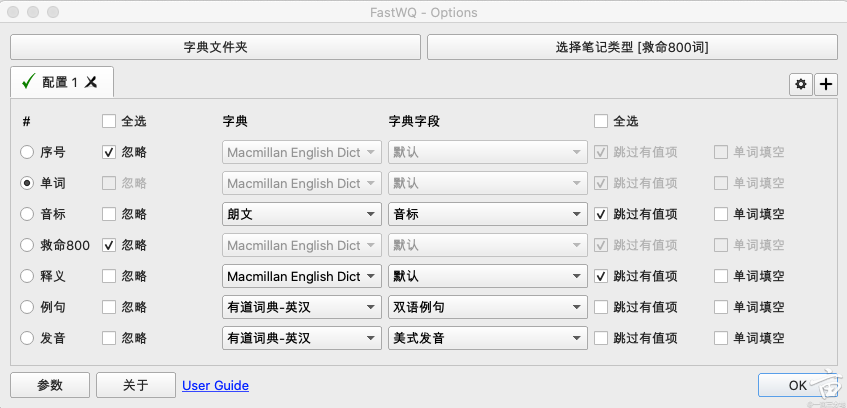Select the 释义 radio button

(x=28, y=276)
